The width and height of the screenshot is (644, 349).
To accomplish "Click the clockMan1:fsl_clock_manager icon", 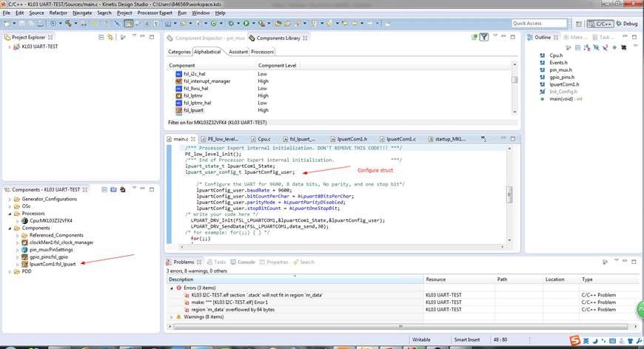I will [24, 243].
